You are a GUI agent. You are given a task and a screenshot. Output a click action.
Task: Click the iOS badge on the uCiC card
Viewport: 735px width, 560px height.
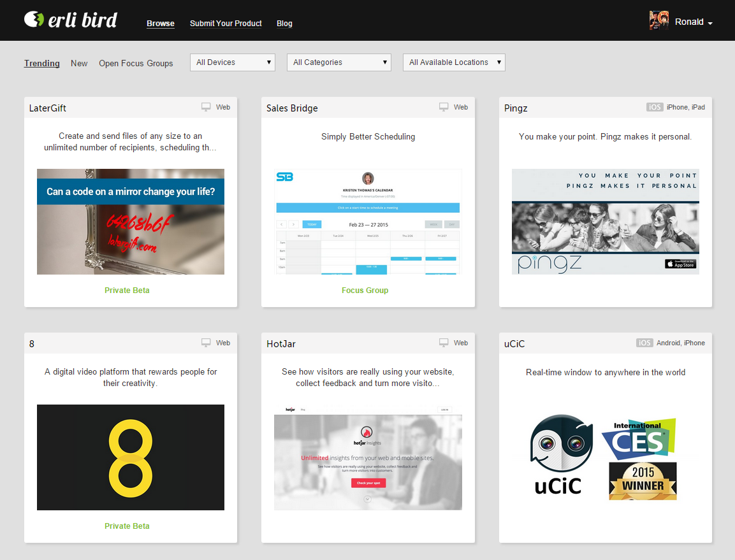point(644,343)
